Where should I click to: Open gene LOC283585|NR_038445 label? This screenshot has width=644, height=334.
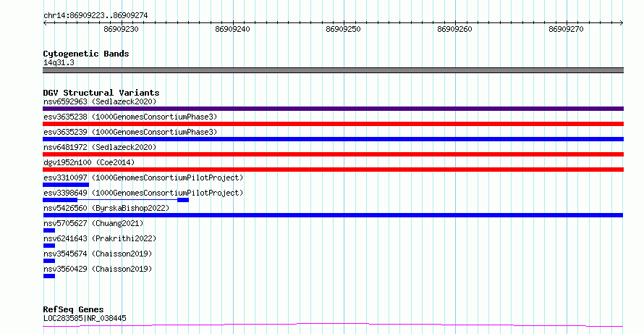85,318
